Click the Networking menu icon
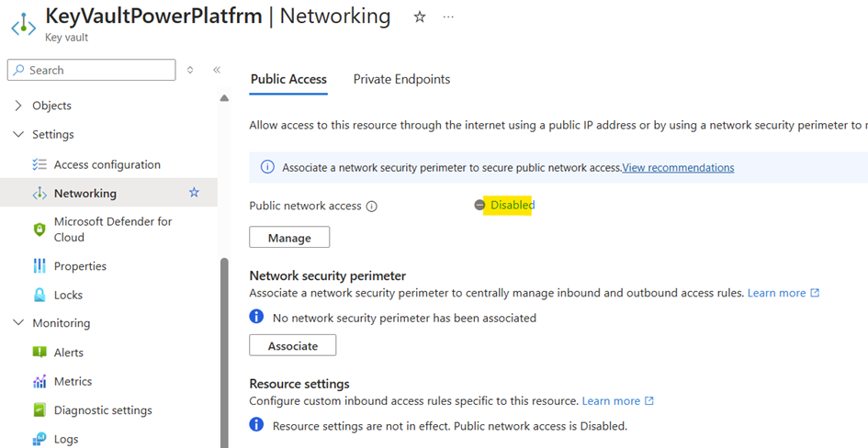Image resolution: width=868 pixels, height=448 pixels. pos(39,194)
